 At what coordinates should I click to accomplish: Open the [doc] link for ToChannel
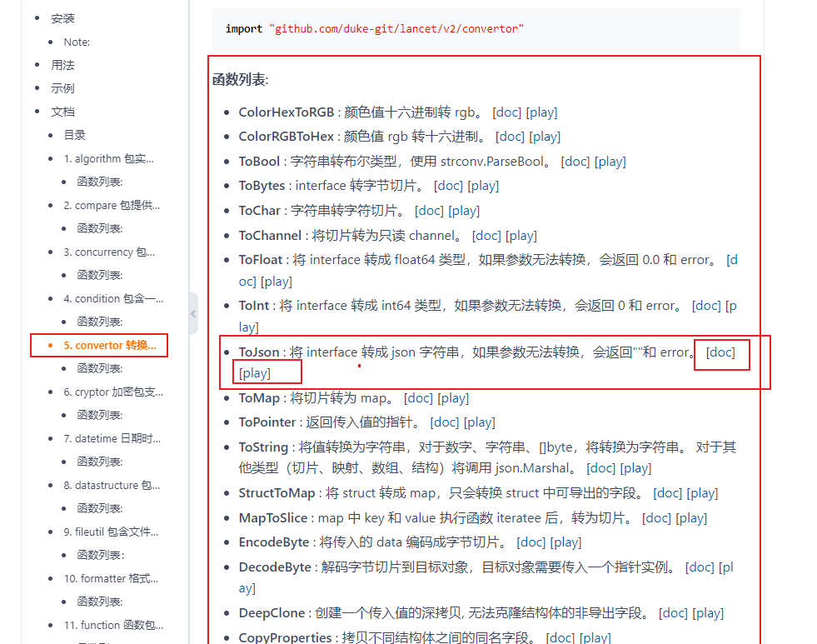(486, 235)
